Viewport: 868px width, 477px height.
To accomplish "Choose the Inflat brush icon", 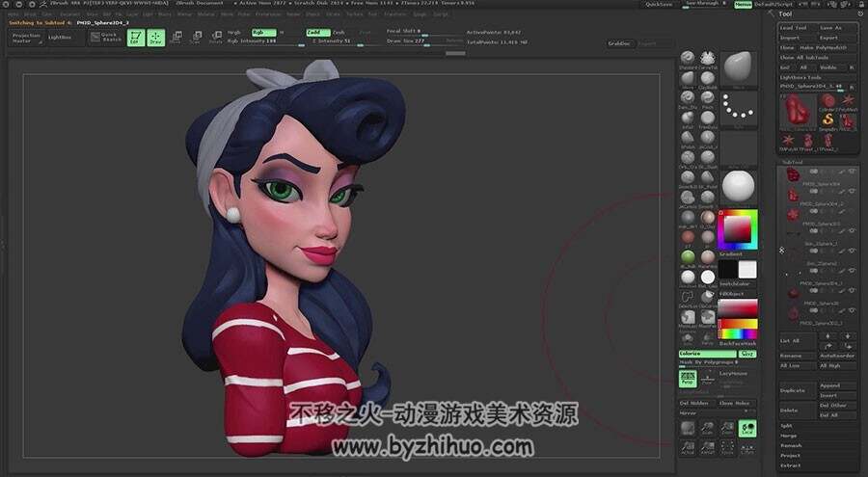I will [x=688, y=119].
